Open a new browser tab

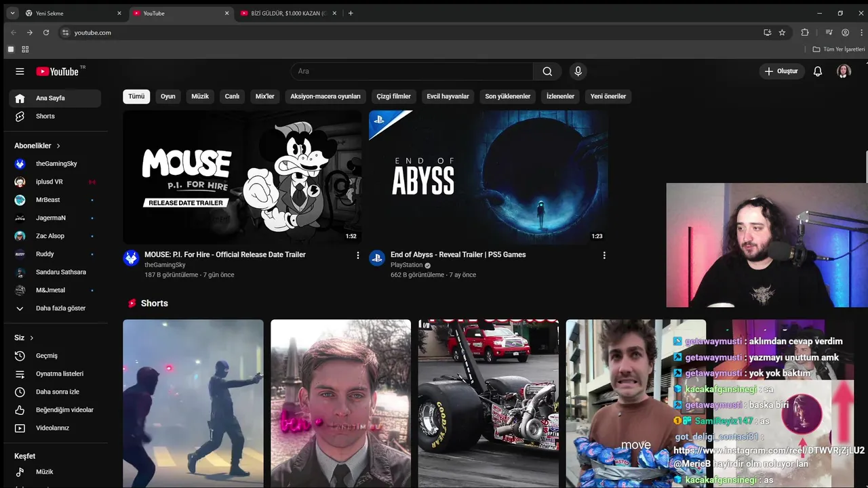(351, 13)
